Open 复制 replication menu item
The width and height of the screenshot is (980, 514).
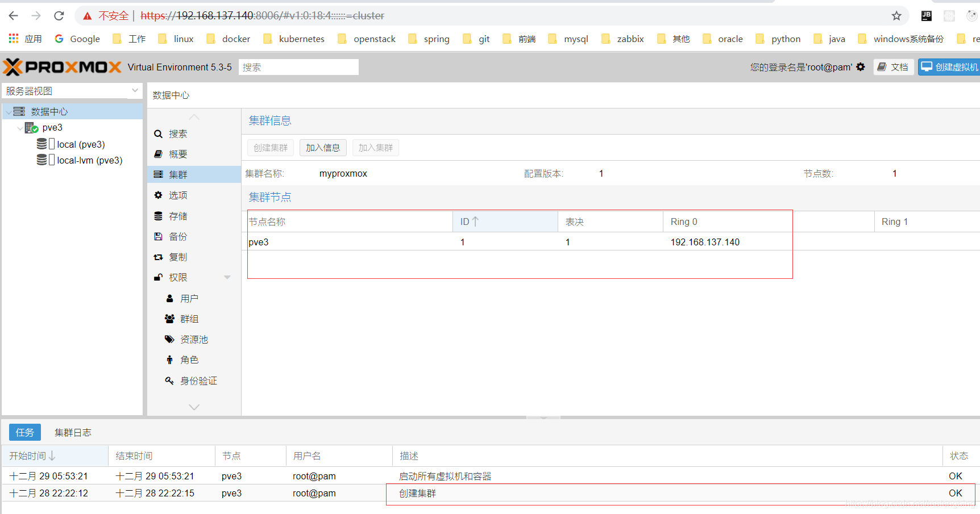(194, 257)
